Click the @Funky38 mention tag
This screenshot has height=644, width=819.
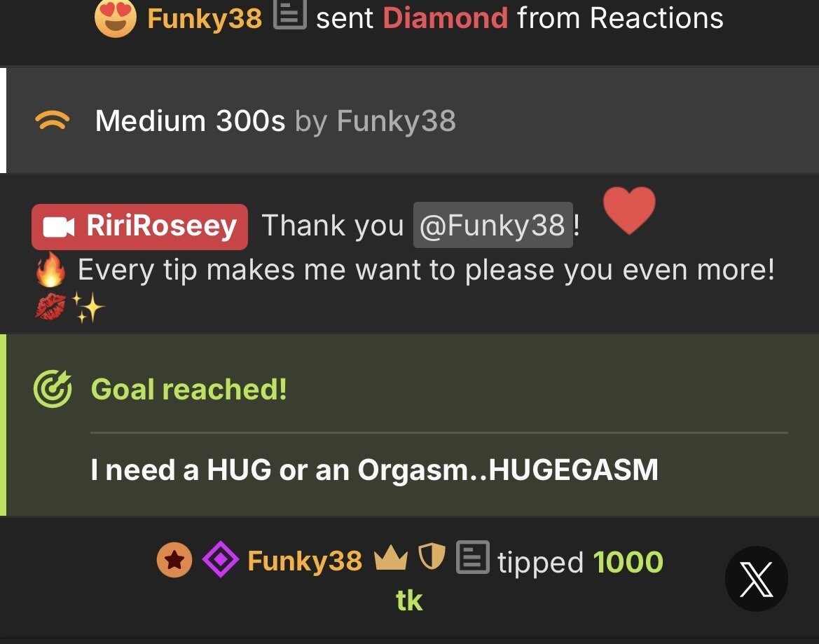click(x=493, y=225)
